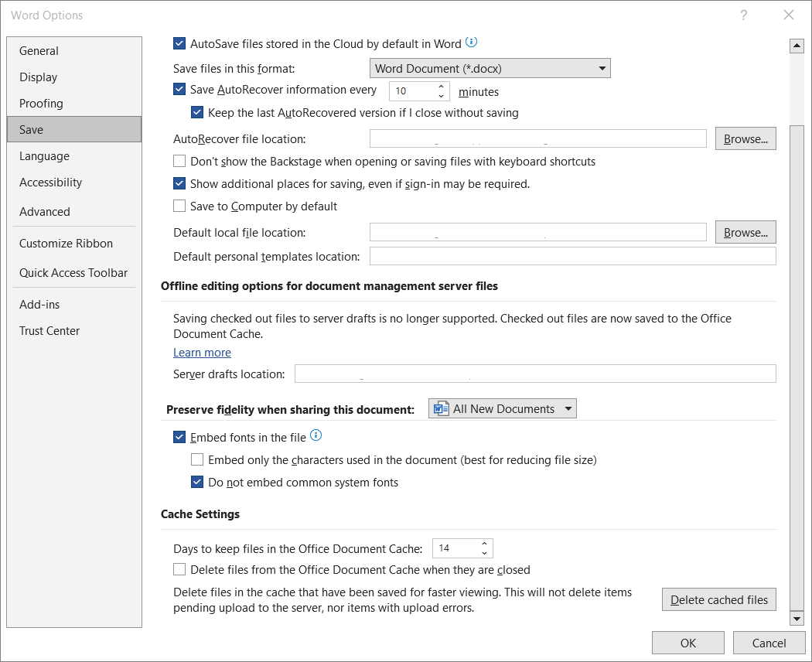This screenshot has height=662, width=812.
Task: Disable AutoSave files stored in the Cloud
Action: tap(179, 43)
